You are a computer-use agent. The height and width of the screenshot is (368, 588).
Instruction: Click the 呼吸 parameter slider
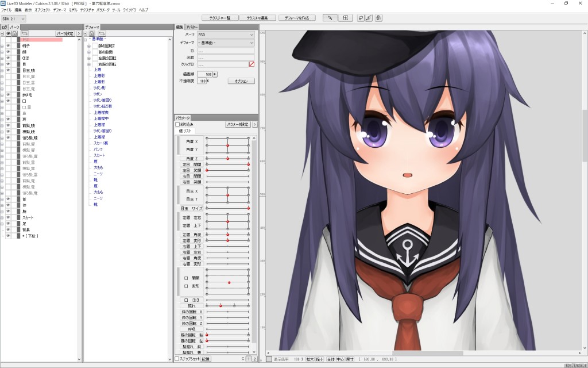pyautogui.click(x=227, y=329)
